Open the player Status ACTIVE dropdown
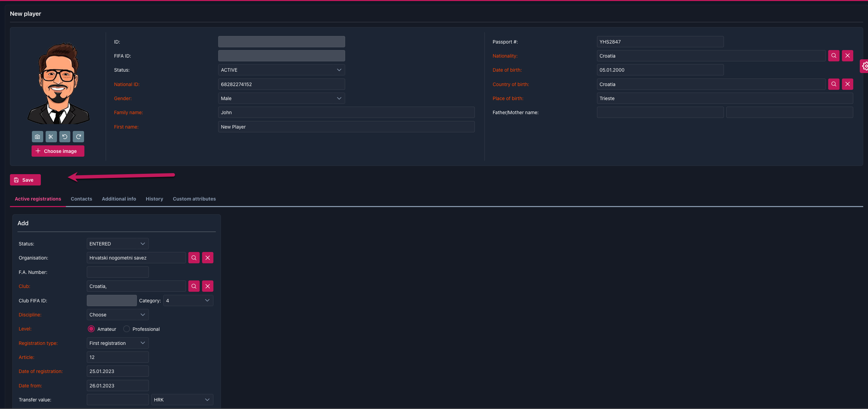Viewport: 868px width, 409px height. click(x=281, y=70)
